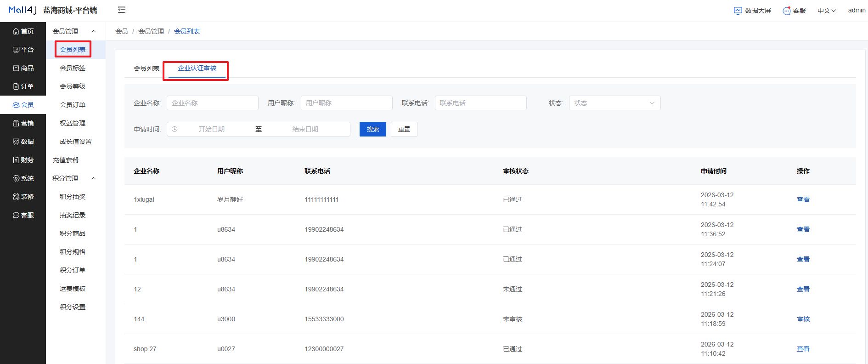Open the 平台 platform section
The image size is (868, 364).
23,50
